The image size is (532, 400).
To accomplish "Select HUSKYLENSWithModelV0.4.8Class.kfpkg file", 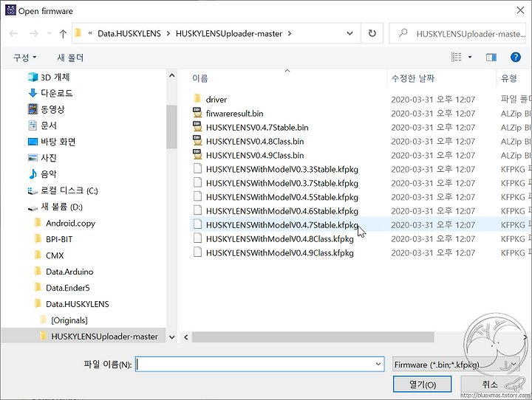I will [273, 239].
